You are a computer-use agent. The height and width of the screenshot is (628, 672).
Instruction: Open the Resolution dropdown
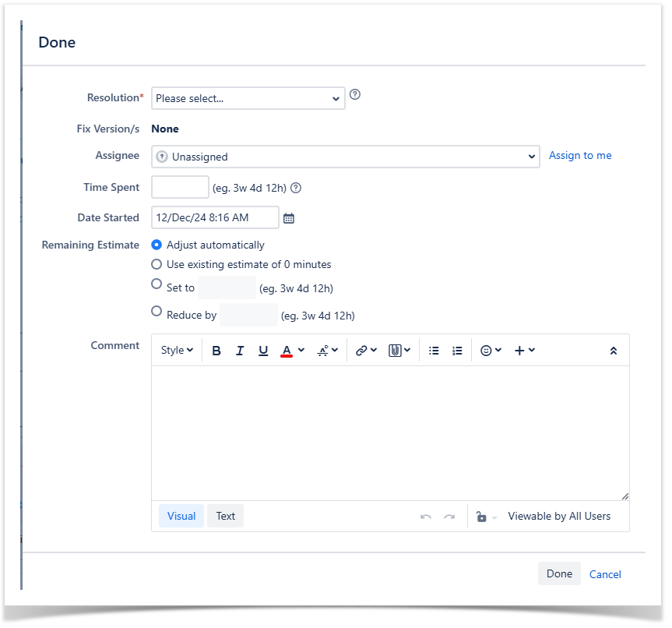pyautogui.click(x=248, y=98)
